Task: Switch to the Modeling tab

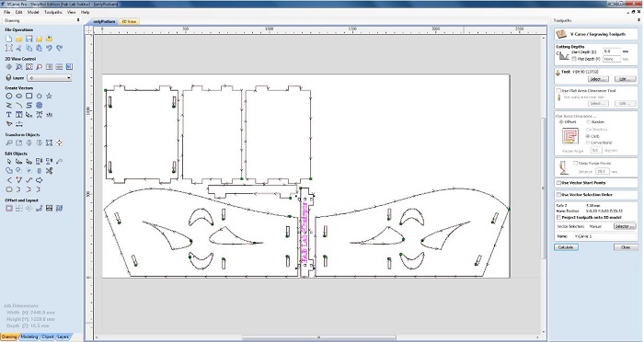Action: [29, 336]
